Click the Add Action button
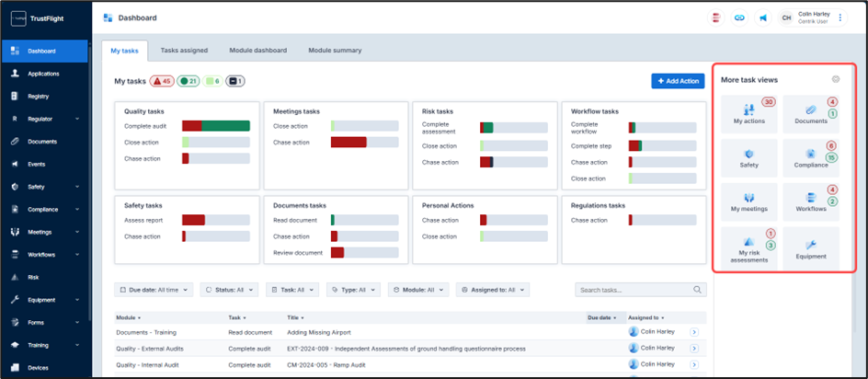The width and height of the screenshot is (868, 379). pos(678,81)
